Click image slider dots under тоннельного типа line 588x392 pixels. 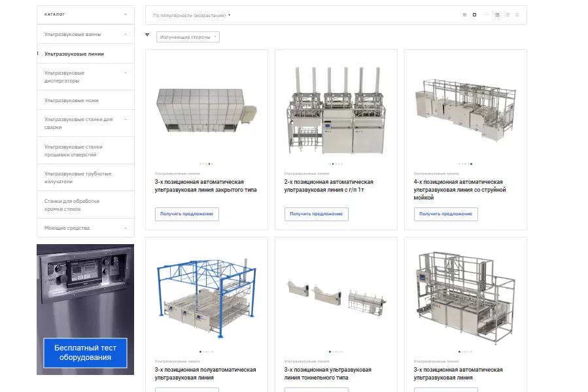point(336,352)
